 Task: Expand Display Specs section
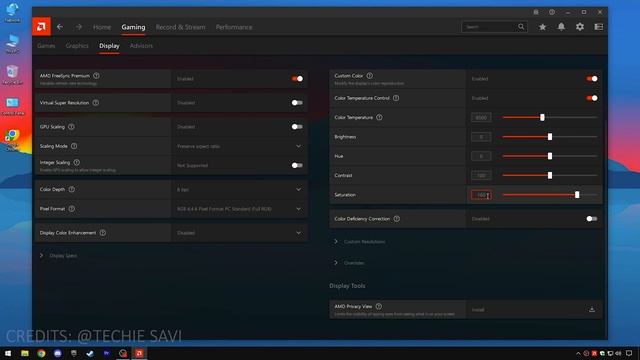coord(59,256)
